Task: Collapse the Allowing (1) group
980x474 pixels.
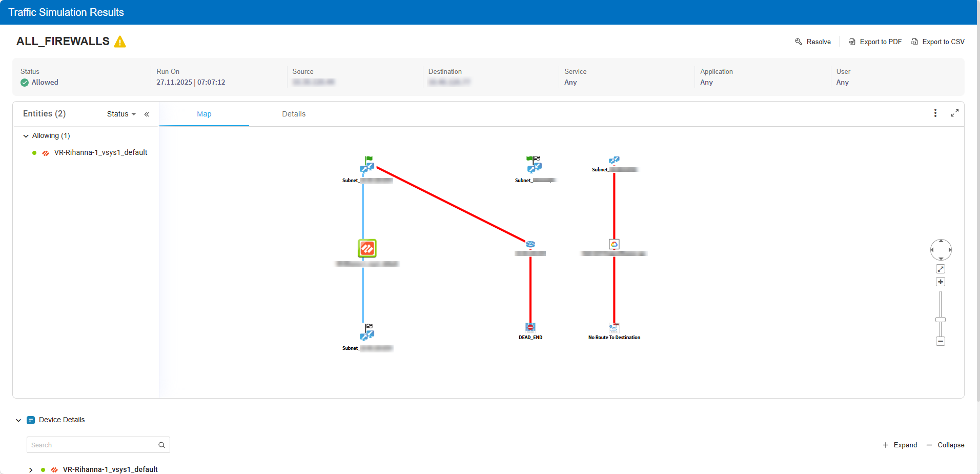Action: 26,136
